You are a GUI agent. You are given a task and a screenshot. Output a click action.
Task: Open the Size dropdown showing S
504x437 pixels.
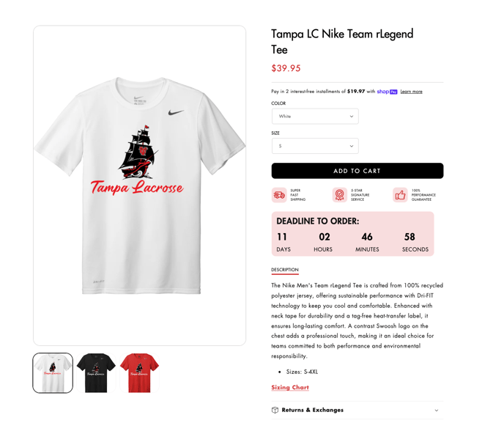pos(315,146)
